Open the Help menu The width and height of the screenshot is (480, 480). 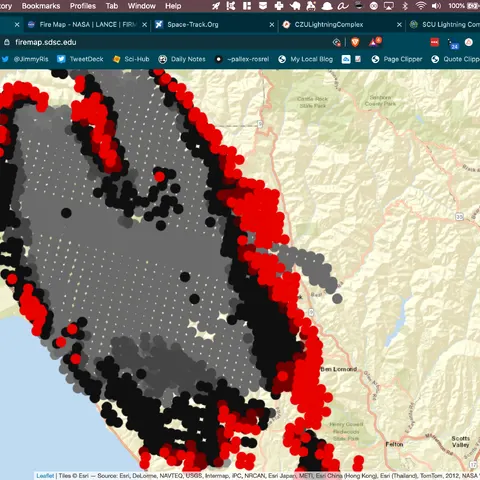coord(173,6)
